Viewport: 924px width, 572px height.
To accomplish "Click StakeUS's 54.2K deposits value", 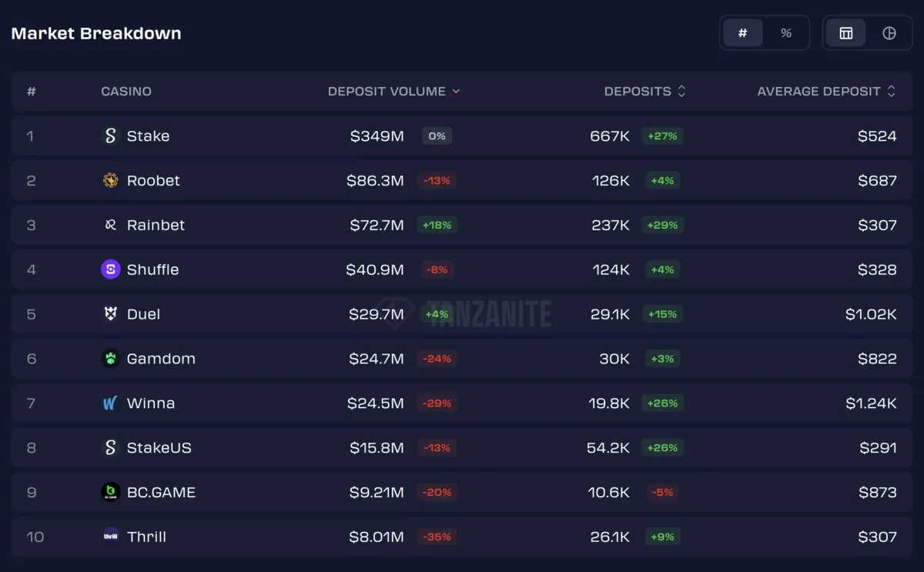I will [x=608, y=447].
